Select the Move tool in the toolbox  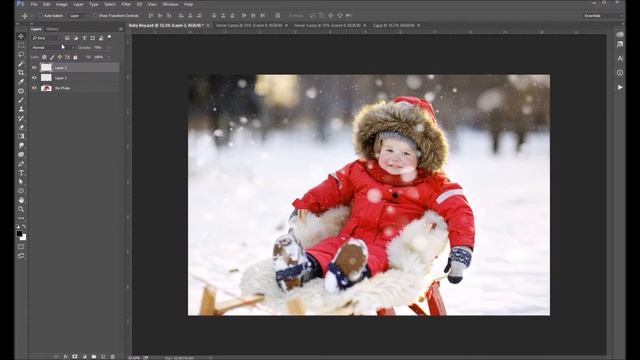pyautogui.click(x=21, y=36)
